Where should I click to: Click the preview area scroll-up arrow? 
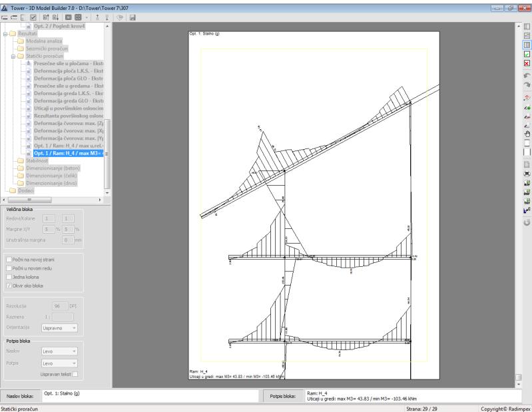(x=519, y=26)
